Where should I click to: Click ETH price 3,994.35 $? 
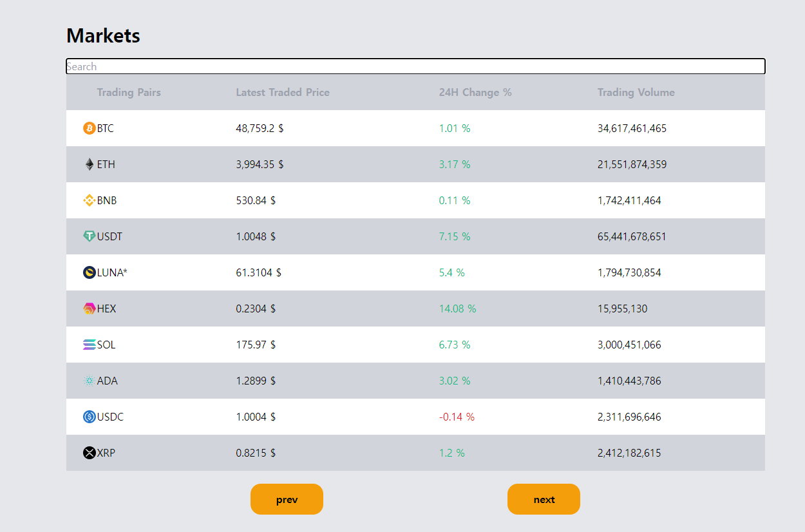click(260, 164)
